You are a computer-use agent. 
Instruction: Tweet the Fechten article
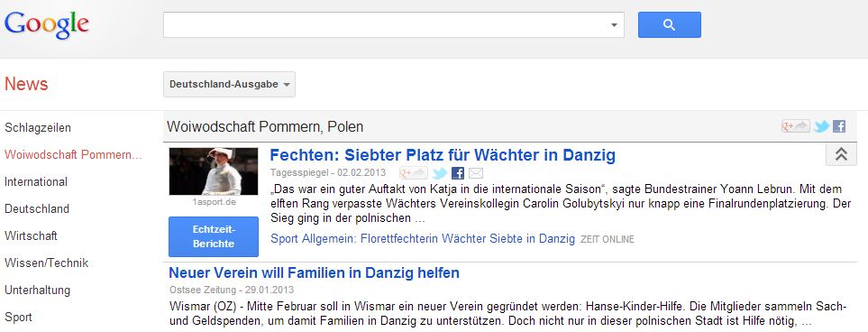click(440, 173)
